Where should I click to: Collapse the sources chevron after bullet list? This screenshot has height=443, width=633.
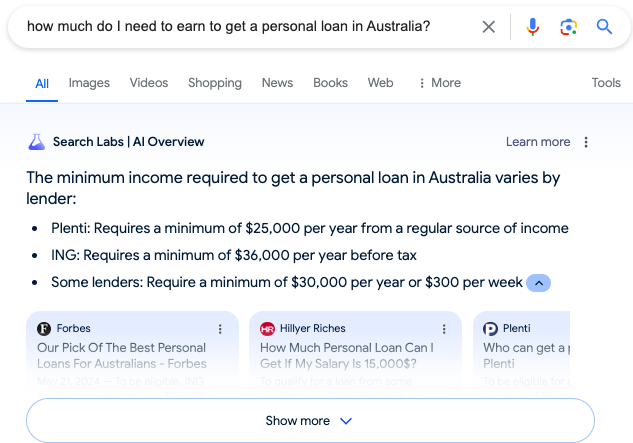[x=538, y=283]
